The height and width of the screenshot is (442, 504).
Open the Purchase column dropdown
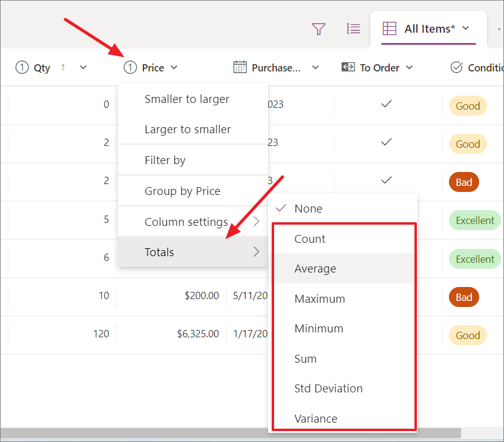coord(315,67)
